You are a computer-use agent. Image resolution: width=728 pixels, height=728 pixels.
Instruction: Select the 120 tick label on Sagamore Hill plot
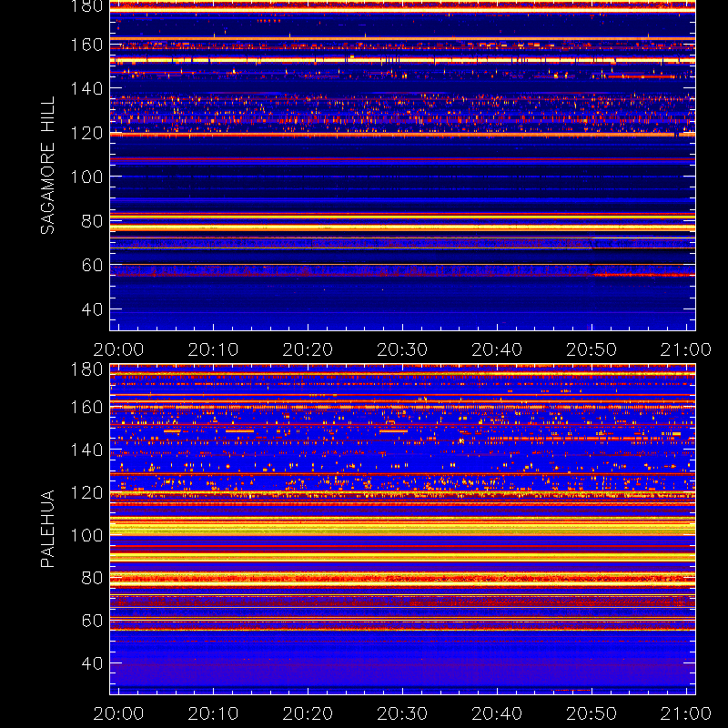click(86, 133)
